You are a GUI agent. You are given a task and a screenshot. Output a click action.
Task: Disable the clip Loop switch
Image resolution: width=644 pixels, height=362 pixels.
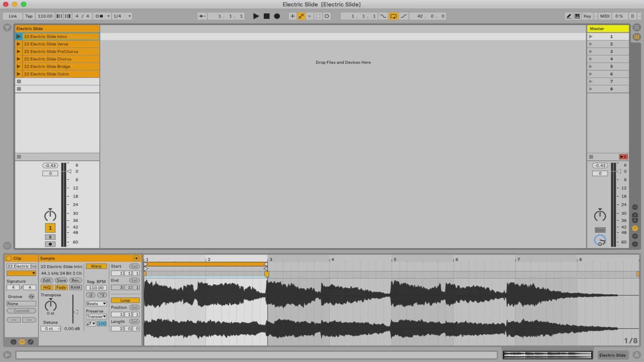125,300
